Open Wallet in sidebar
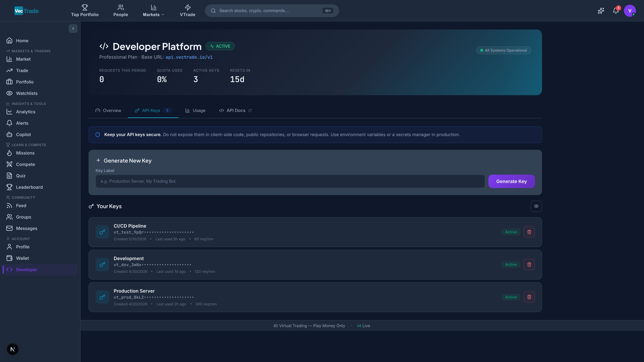This screenshot has height=362, width=644. [40, 258]
